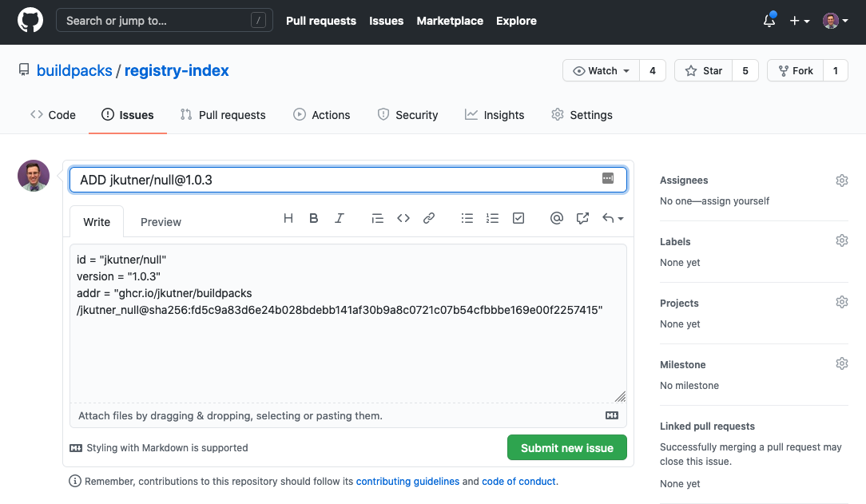
Task: Submit the new issue
Action: click(x=566, y=448)
